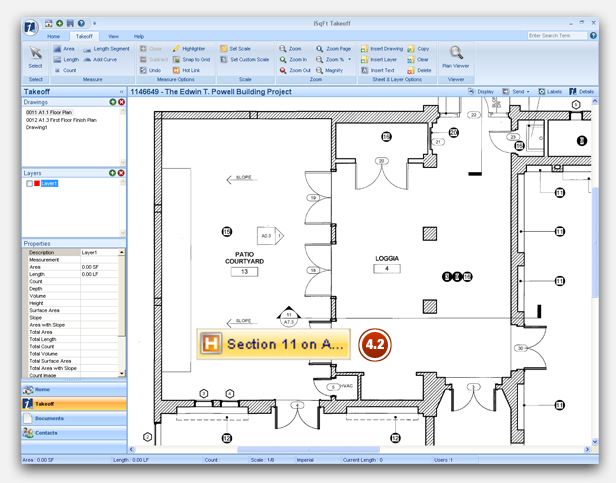Viewport: 616px width, 483px height.
Task: Open Quick Access Toolbar customize arrow
Action: (x=94, y=23)
